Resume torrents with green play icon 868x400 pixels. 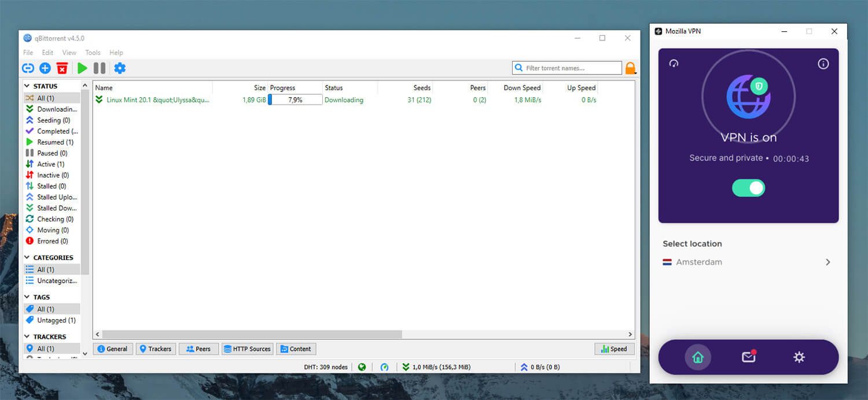(x=82, y=68)
